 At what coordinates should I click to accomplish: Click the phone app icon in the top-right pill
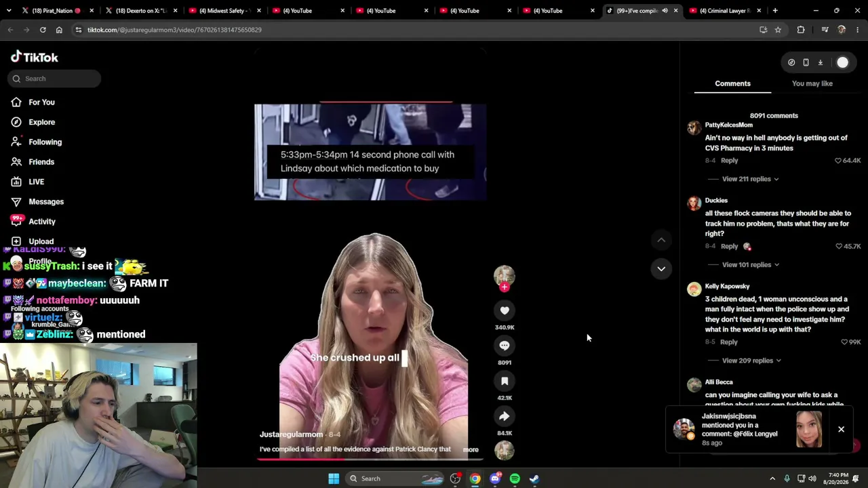806,62
